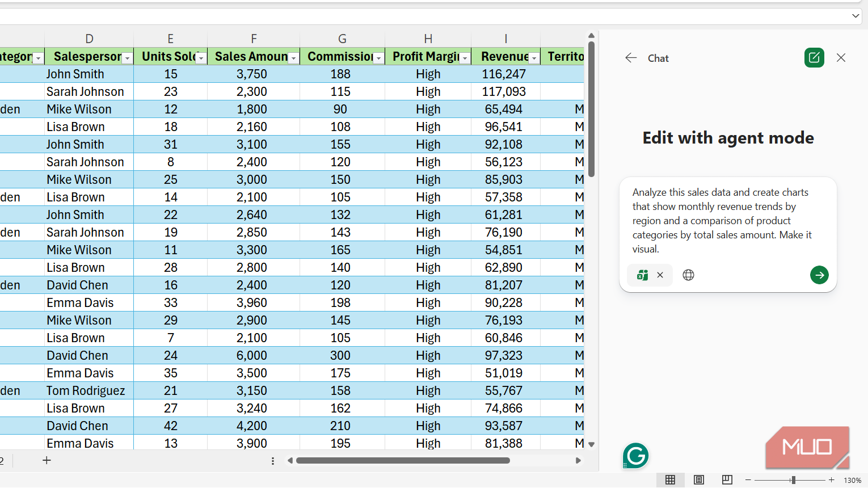
Task: Go back using the Chat panel arrow
Action: pyautogui.click(x=631, y=58)
